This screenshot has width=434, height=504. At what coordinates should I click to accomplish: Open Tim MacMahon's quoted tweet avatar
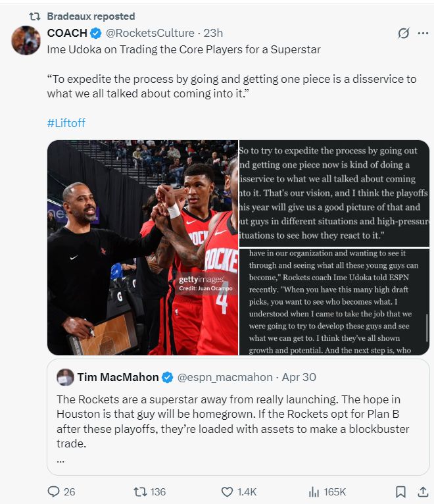point(65,377)
